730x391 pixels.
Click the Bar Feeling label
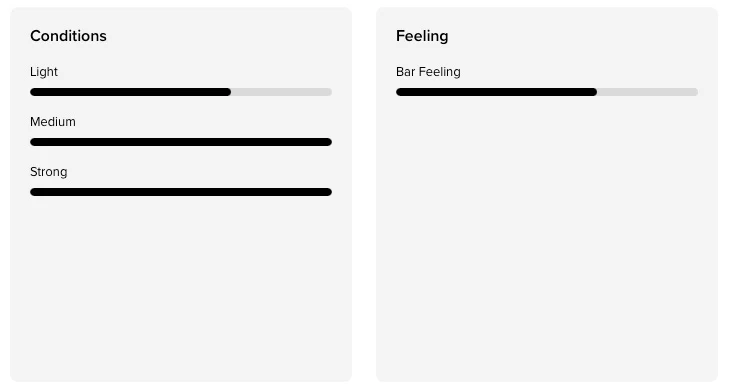click(x=428, y=72)
